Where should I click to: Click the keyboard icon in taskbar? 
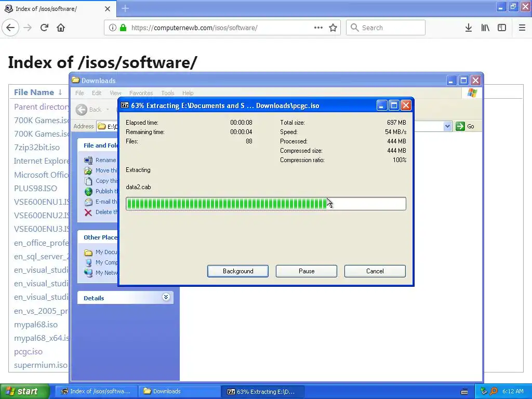coord(464,392)
